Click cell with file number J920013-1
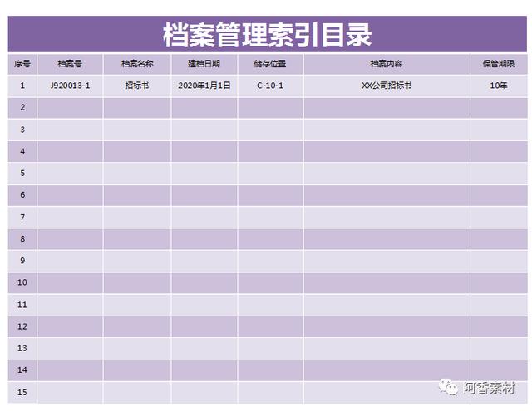This screenshot has width=532, height=411. click(x=70, y=86)
